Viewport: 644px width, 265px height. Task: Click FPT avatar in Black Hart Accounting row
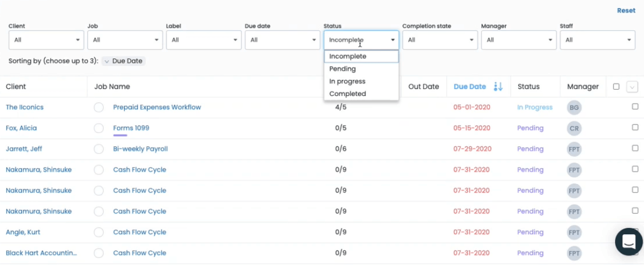point(574,254)
